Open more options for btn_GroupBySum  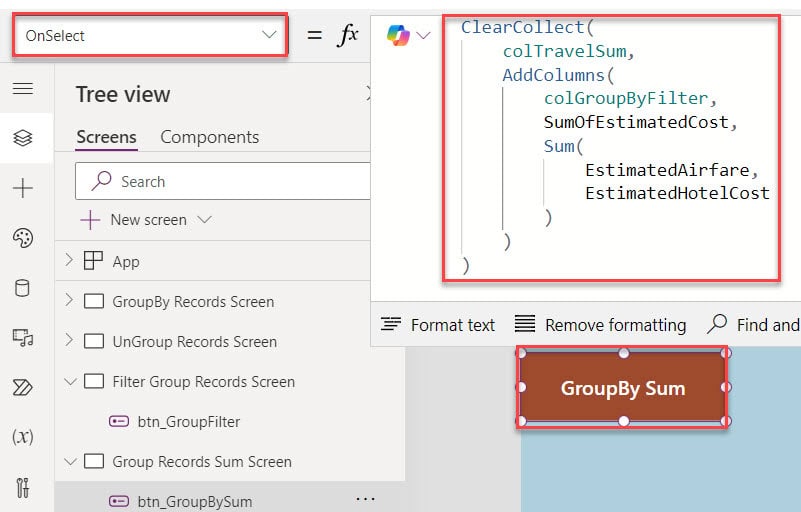point(365,498)
